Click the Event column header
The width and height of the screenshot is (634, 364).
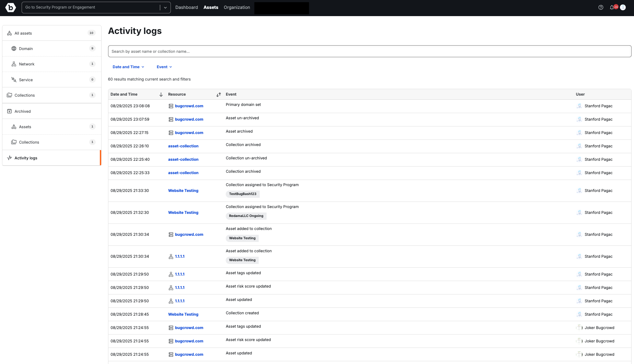231,95
